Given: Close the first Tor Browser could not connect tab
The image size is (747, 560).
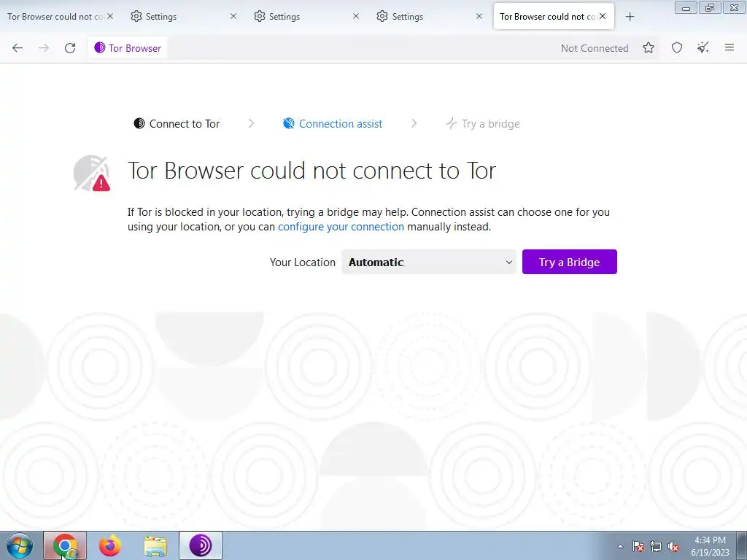Looking at the screenshot, I should coord(110,16).
